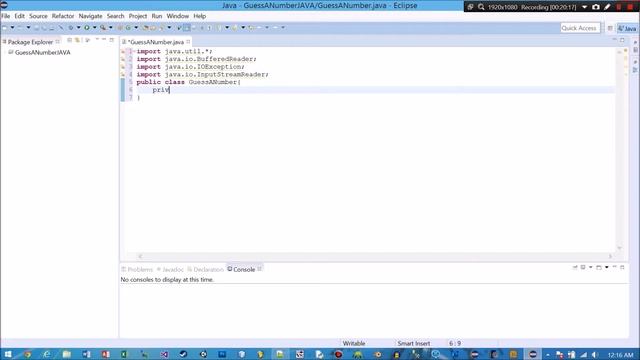This screenshot has height=360, width=640.
Task: Click the 'Writable' status bar entry
Action: tap(353, 343)
